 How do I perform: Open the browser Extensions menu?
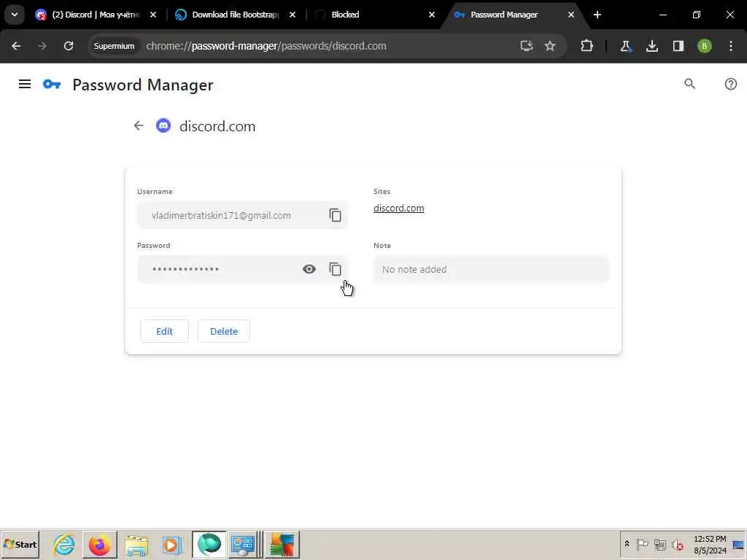587,46
